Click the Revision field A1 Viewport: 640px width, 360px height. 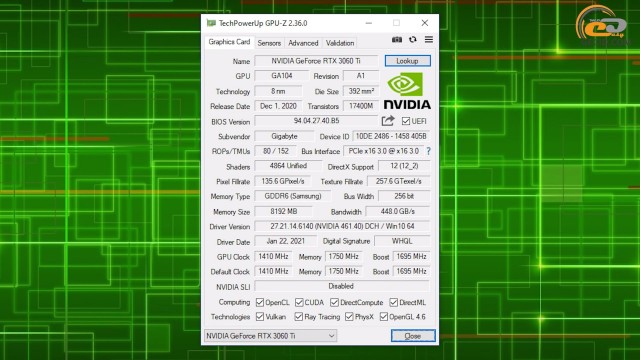pyautogui.click(x=361, y=76)
